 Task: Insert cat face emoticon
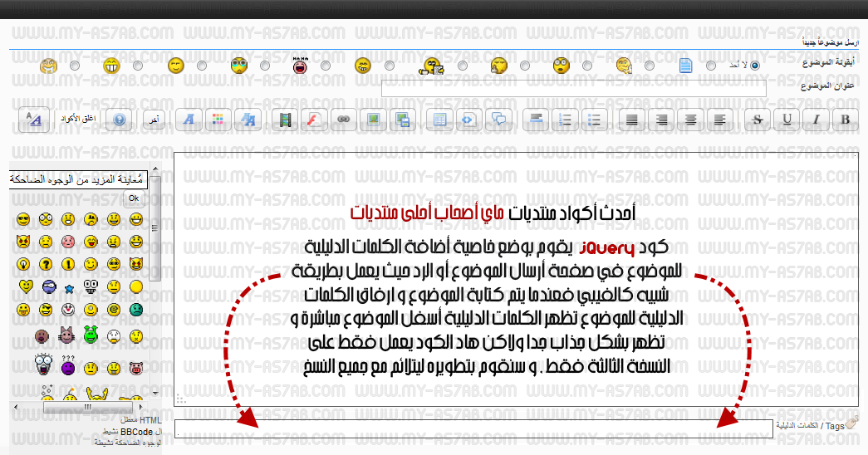66,335
